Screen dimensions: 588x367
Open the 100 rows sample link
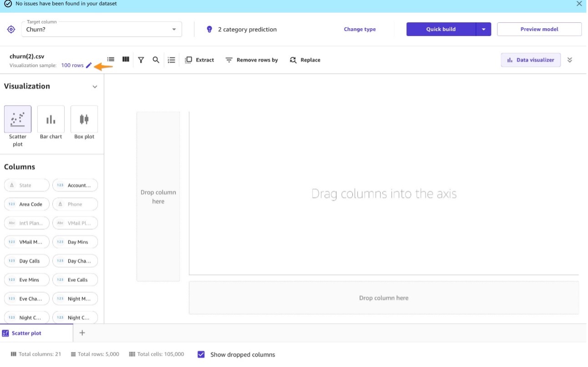pos(72,65)
